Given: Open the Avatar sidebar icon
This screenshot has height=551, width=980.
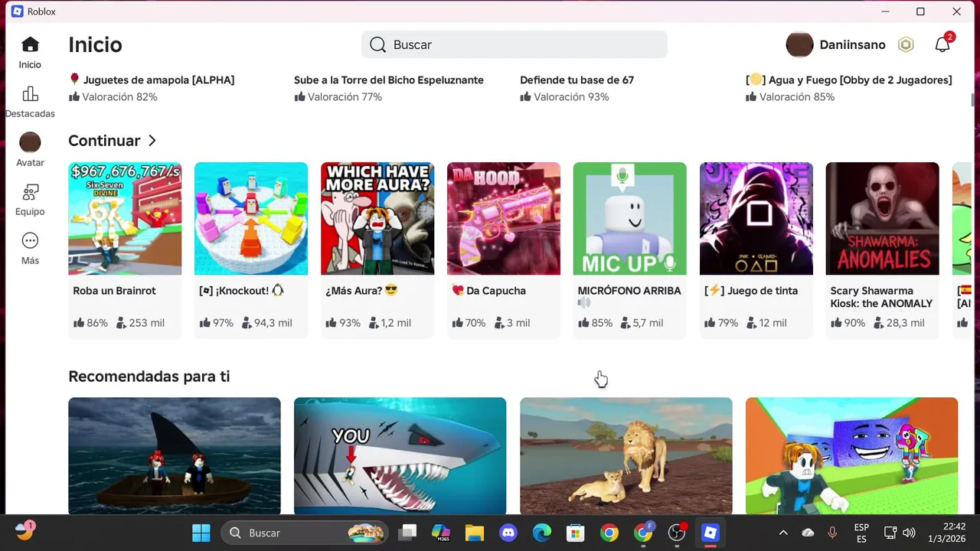Looking at the screenshot, I should click(30, 142).
